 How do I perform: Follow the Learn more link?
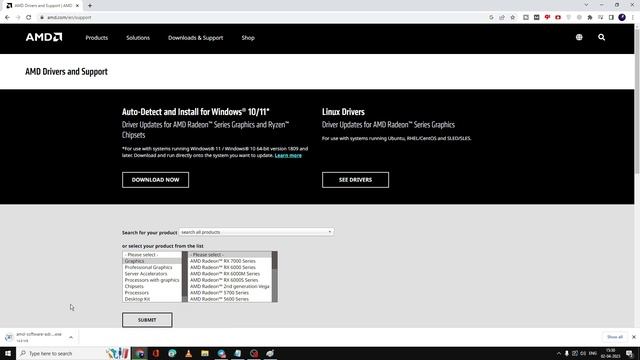[x=288, y=155]
